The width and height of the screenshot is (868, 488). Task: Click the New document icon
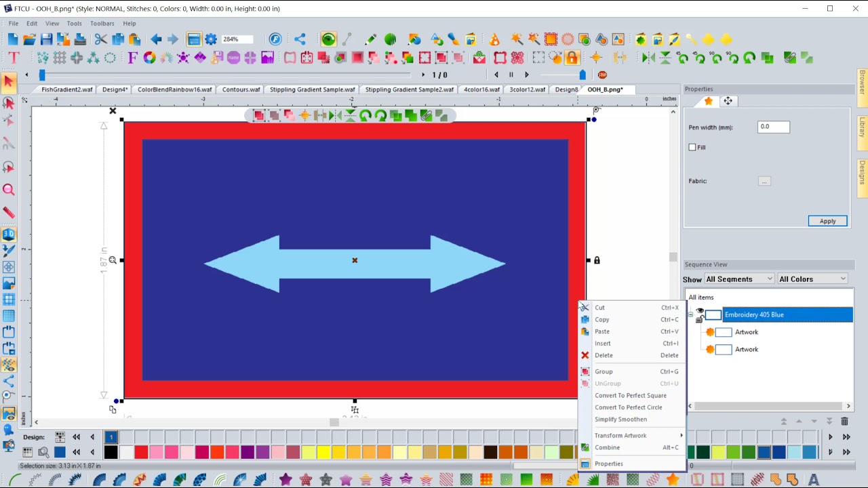coord(13,39)
